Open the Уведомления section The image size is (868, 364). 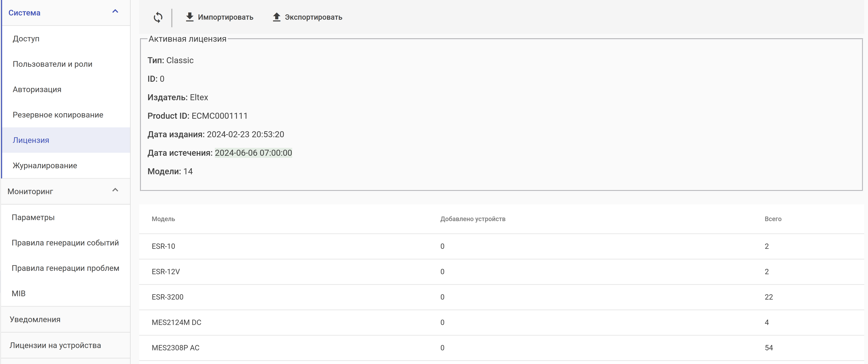click(35, 320)
